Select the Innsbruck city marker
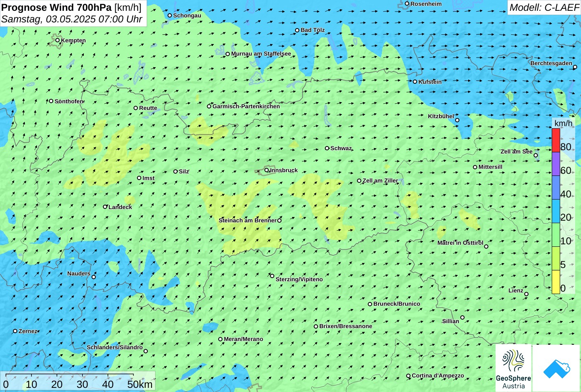The width and height of the screenshot is (581, 392). [266, 170]
